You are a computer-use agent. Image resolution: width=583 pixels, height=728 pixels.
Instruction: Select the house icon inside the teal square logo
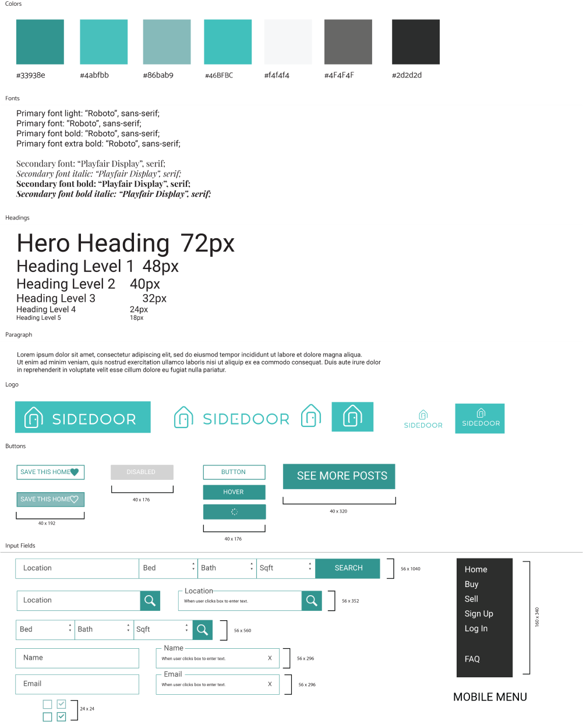[x=352, y=416]
